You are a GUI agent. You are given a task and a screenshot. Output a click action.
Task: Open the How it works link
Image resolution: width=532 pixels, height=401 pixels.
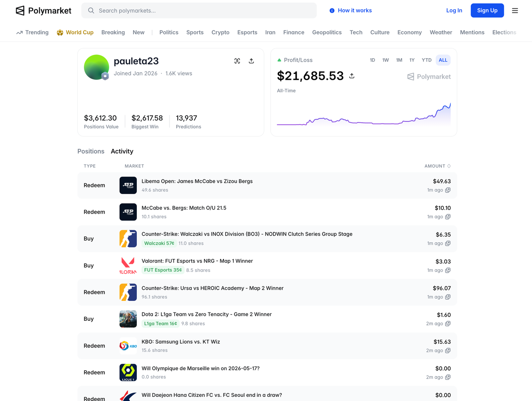pyautogui.click(x=355, y=10)
